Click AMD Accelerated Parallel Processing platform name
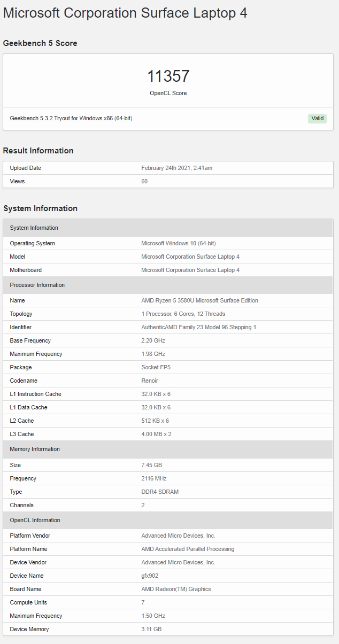Image resolution: width=339 pixels, height=644 pixels. tap(188, 549)
